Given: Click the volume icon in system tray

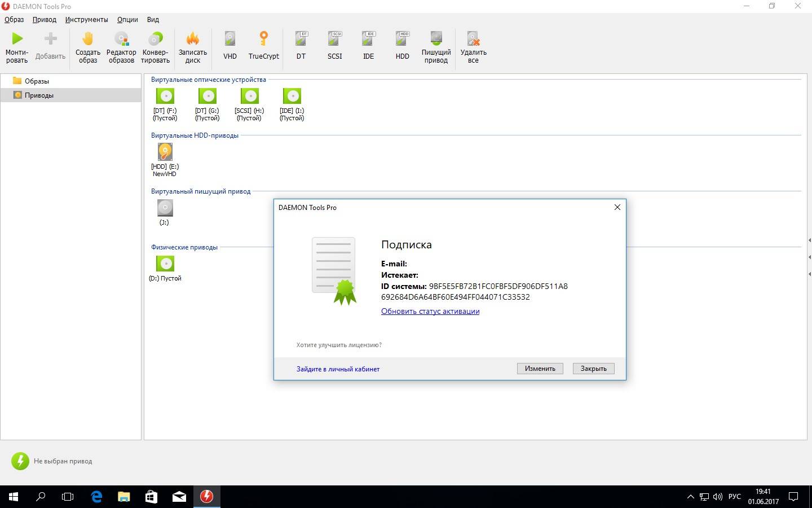Looking at the screenshot, I should click(718, 497).
